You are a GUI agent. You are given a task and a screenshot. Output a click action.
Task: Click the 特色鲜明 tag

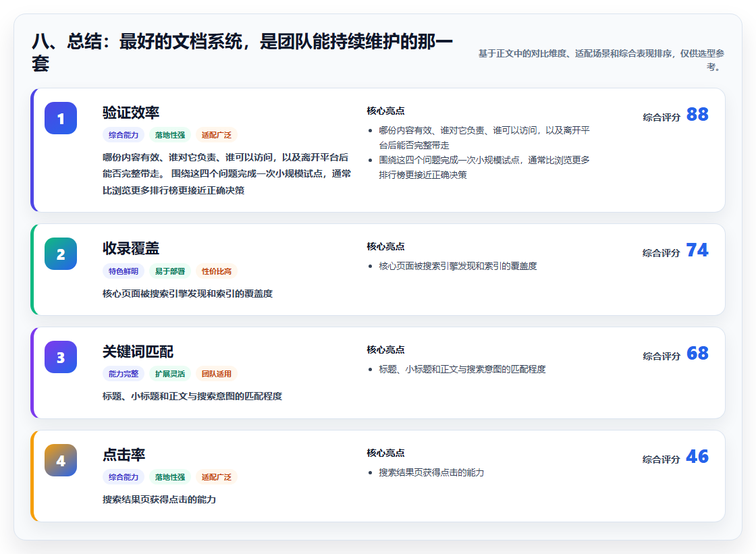coord(124,271)
